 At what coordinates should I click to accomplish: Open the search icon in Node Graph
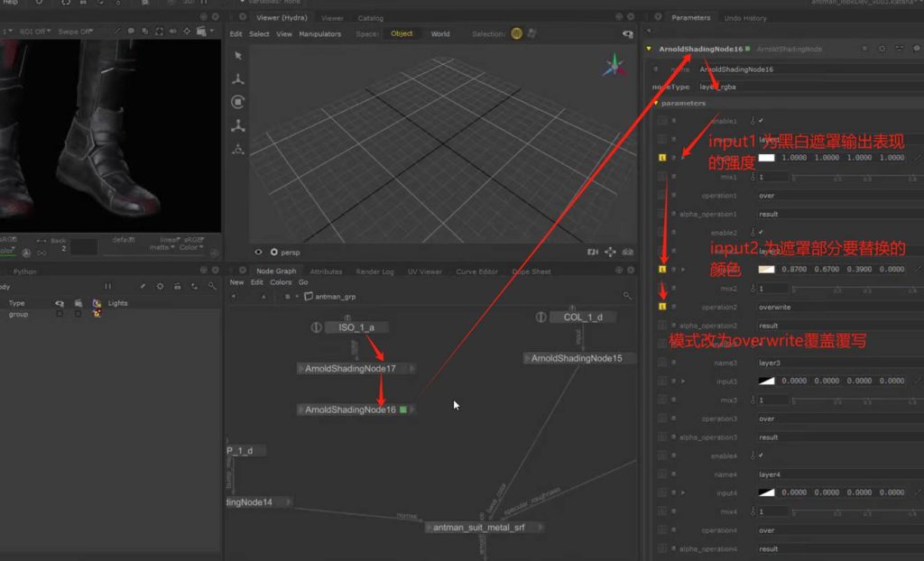[628, 295]
